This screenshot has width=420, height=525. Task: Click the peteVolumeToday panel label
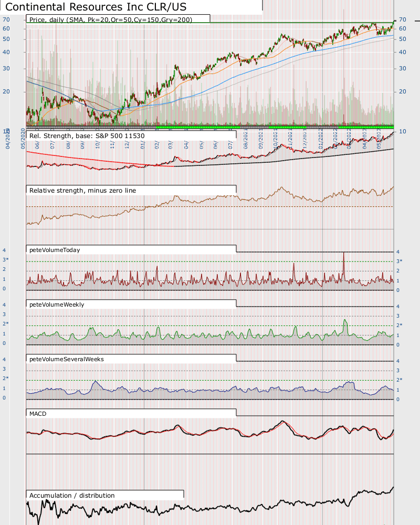point(55,250)
